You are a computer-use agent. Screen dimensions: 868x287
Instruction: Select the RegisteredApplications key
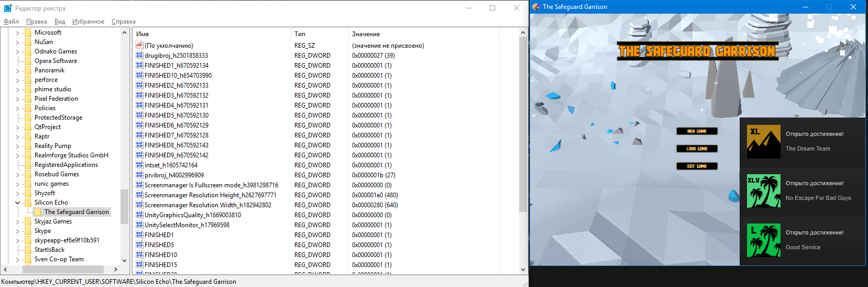pyautogui.click(x=66, y=165)
